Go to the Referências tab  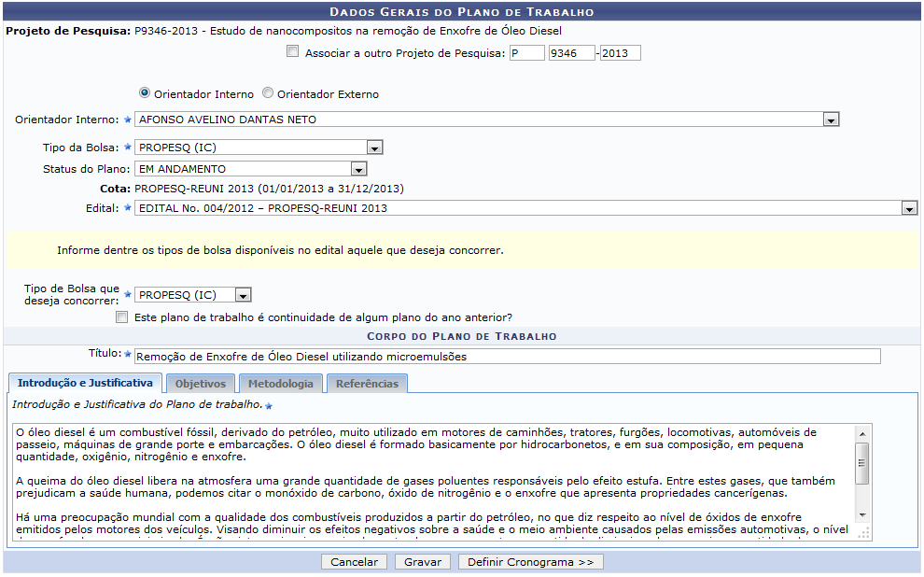[x=367, y=384]
